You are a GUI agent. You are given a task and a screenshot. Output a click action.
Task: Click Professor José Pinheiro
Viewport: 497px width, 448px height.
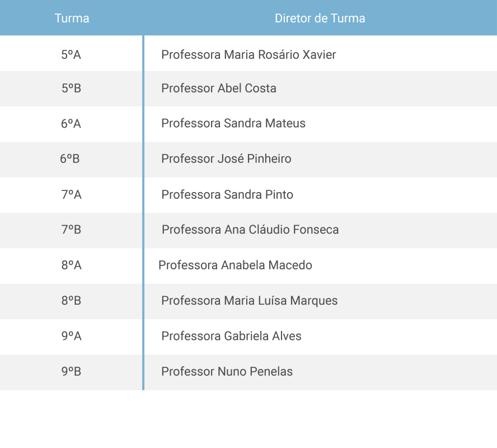(226, 158)
